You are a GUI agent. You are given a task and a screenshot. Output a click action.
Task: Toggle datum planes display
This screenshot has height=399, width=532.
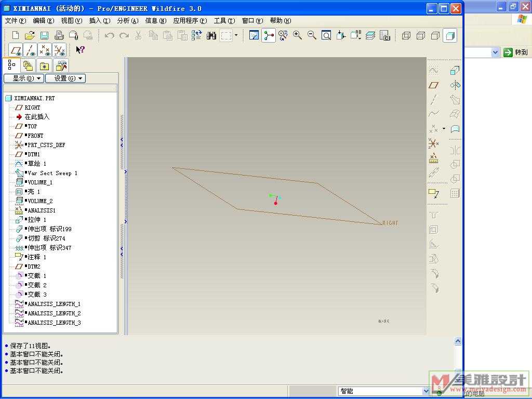pos(16,50)
